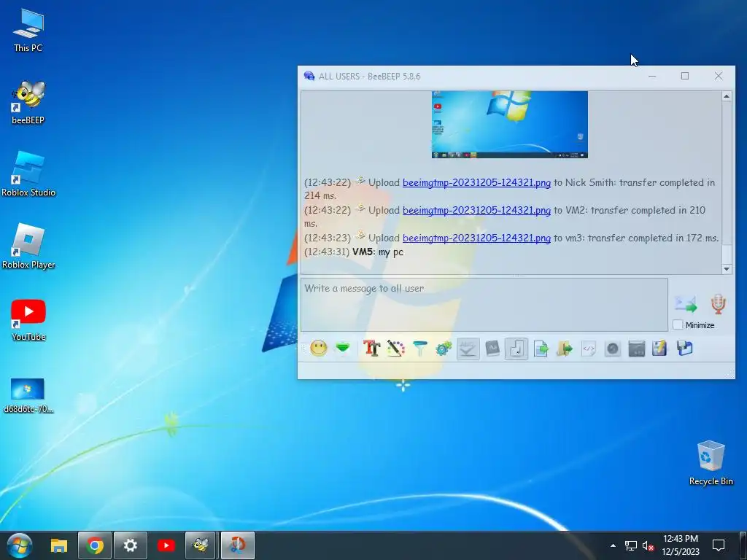
Task: Record a voice message with the microphone
Action: [719, 304]
